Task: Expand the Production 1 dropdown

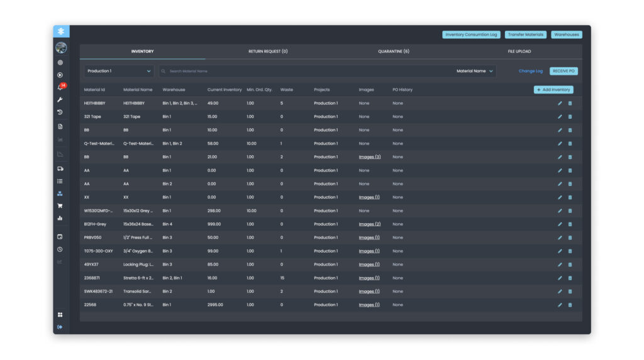Action: point(119,71)
